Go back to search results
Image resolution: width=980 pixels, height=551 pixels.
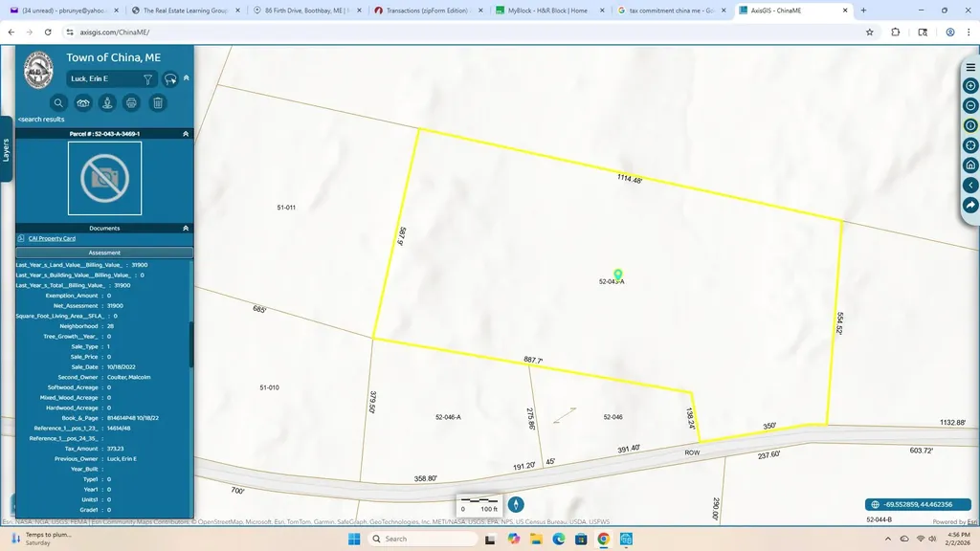(41, 119)
